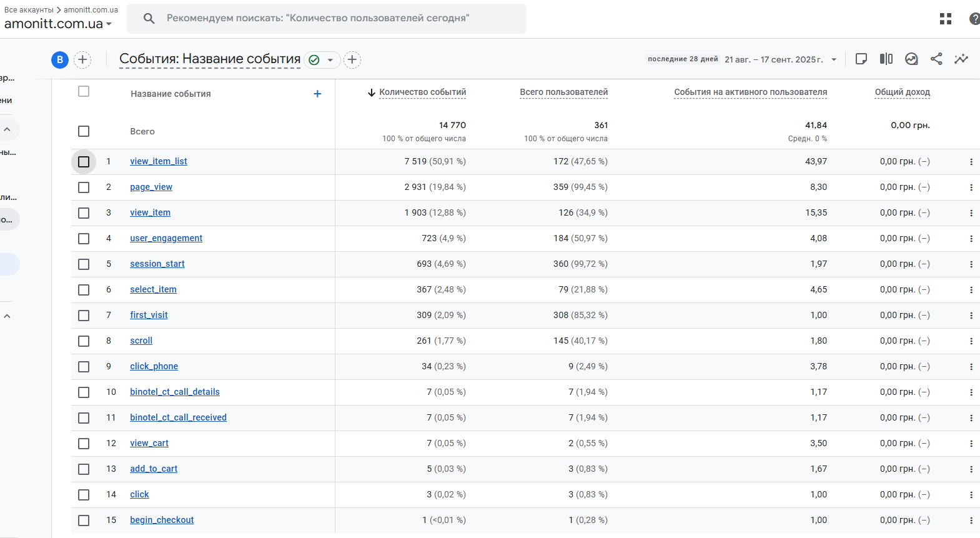Check the user_engagement row checkbox
This screenshot has height=538, width=980.
pos(84,239)
